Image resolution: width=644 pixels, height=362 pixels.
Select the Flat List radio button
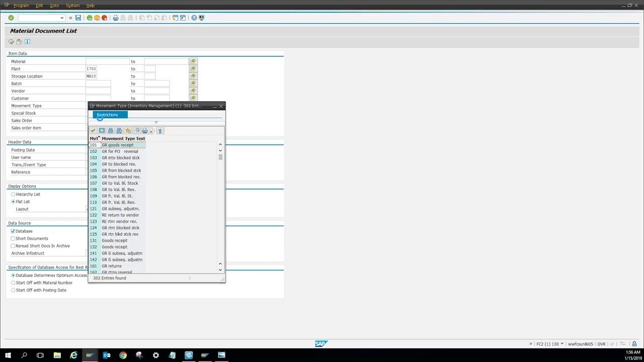pos(13,202)
